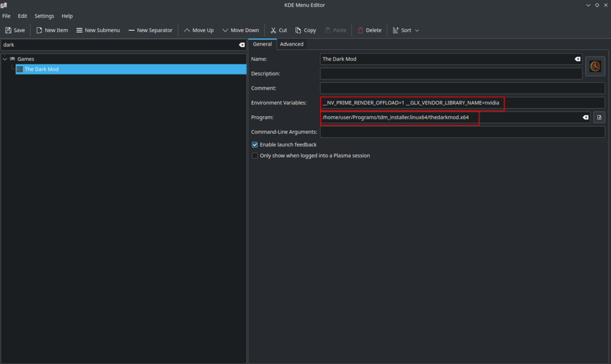Image resolution: width=611 pixels, height=364 pixels.
Task: Move the selected entry up
Action: point(199,30)
